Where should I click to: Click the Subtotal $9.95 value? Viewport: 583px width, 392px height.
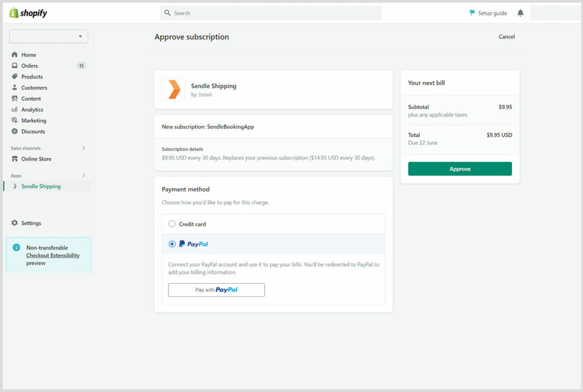click(x=506, y=107)
